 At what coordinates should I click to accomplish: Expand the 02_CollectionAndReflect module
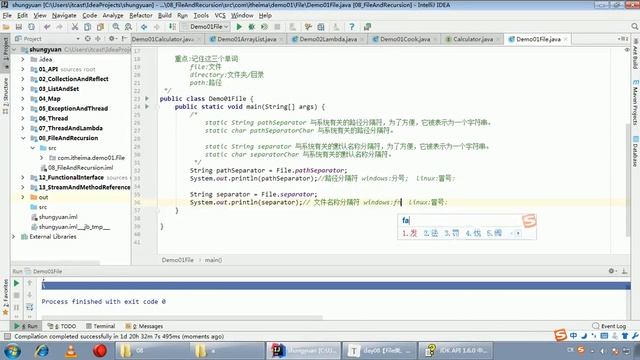pyautogui.click(x=23, y=79)
